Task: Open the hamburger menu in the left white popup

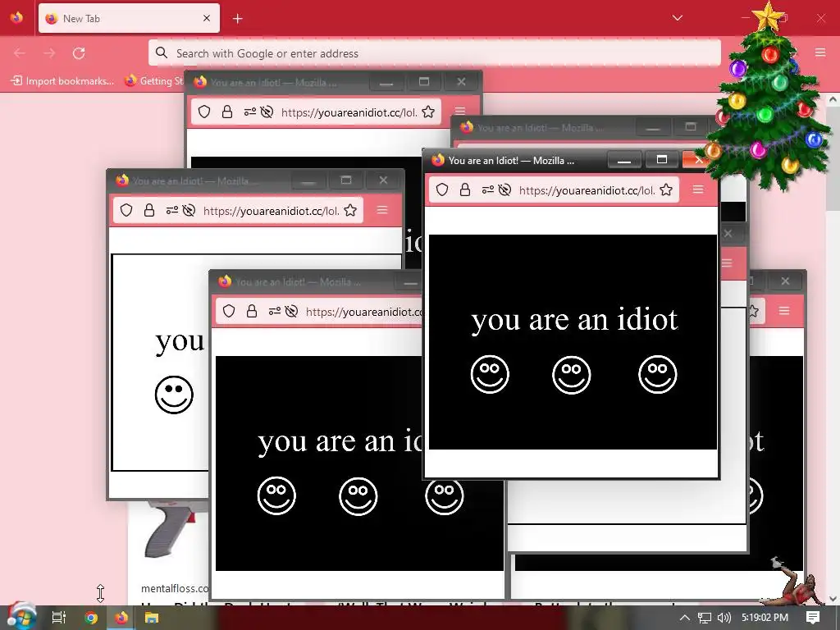Action: pos(382,210)
